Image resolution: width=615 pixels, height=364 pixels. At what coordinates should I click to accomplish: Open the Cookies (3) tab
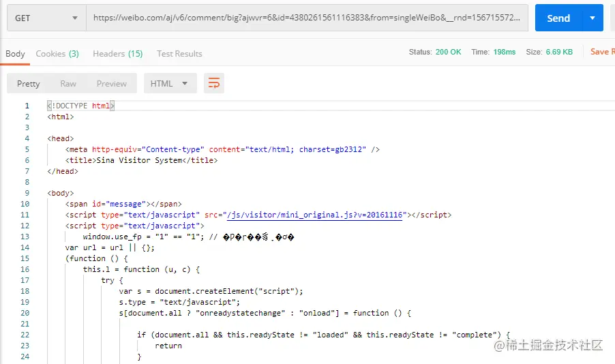click(57, 54)
